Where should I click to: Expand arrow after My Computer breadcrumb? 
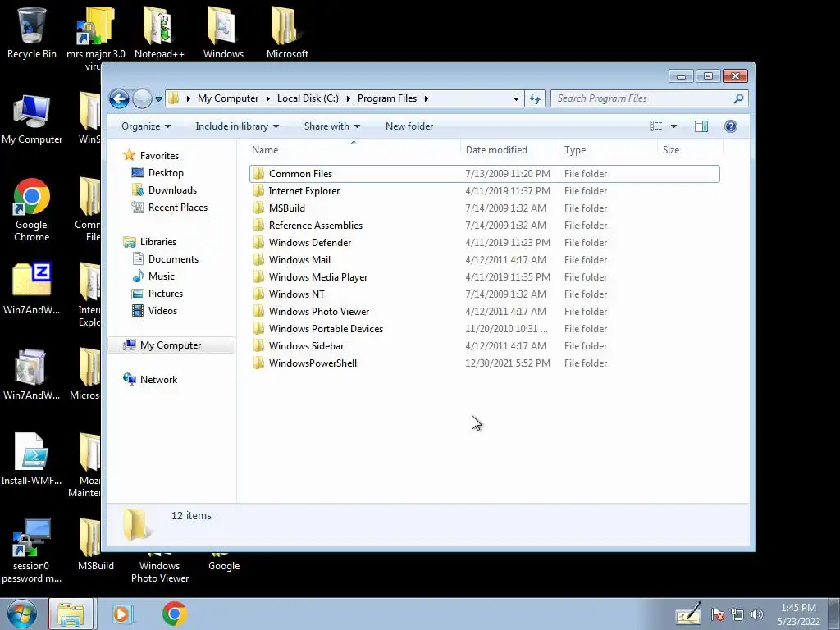[x=268, y=98]
